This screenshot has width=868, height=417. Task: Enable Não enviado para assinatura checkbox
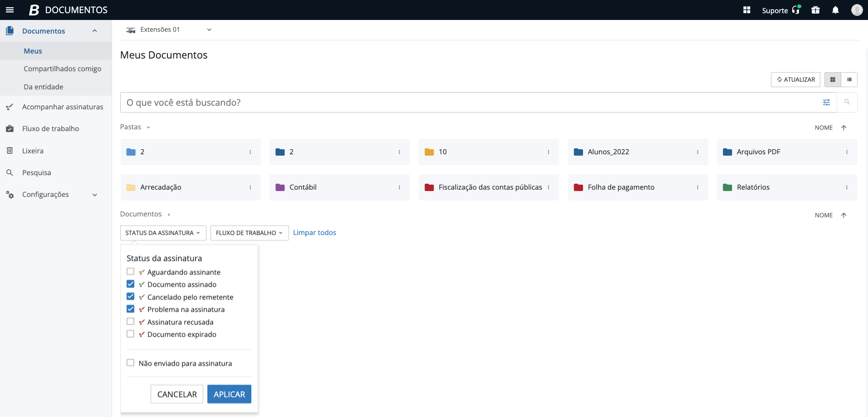point(131,363)
